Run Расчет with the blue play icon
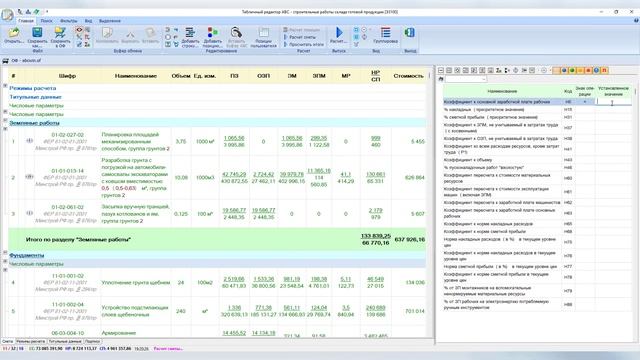This screenshot has height=360, width=640. 339,32
